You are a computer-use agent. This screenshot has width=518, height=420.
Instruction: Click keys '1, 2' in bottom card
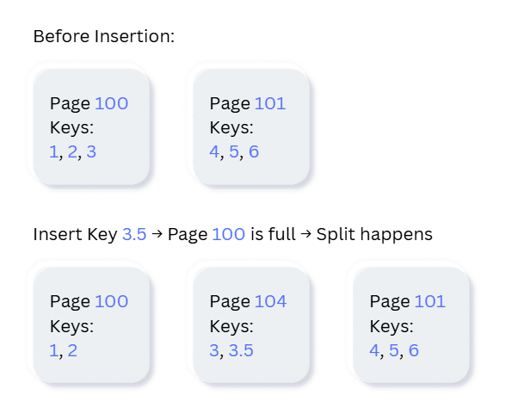63,350
